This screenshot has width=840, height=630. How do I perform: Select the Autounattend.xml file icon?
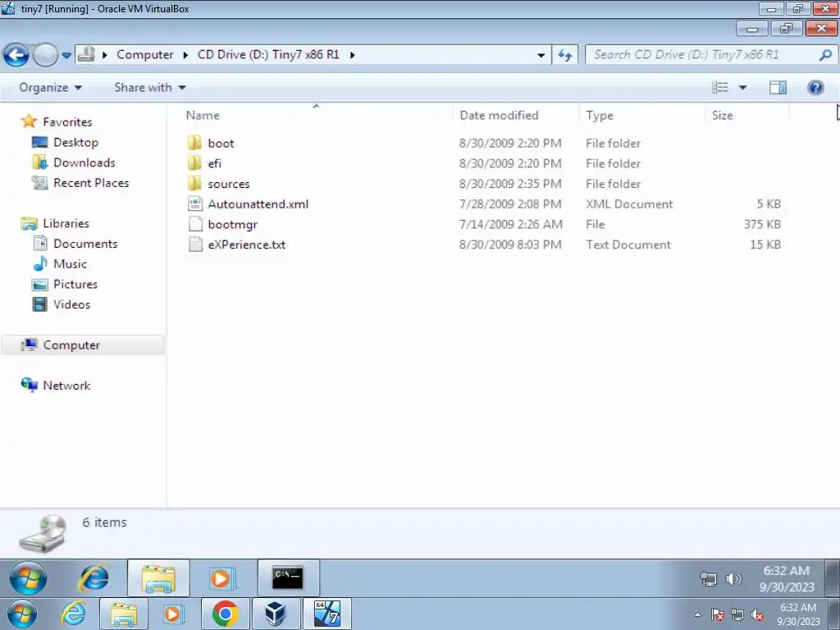point(195,204)
